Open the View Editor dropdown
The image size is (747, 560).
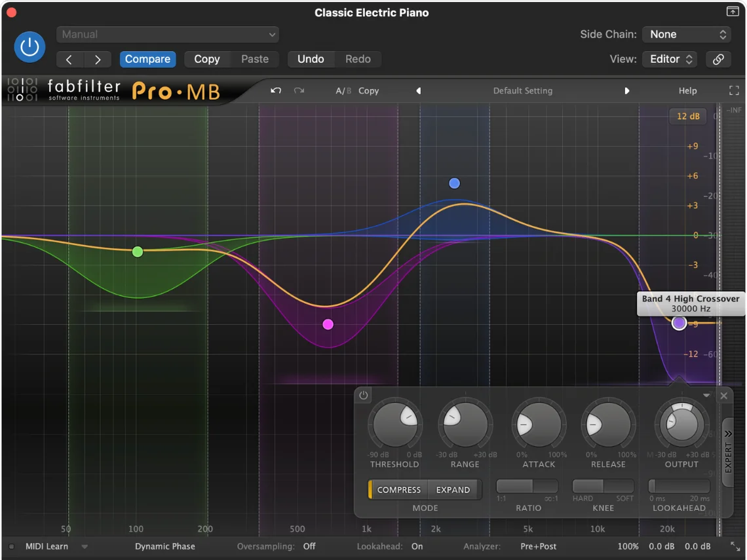click(670, 59)
